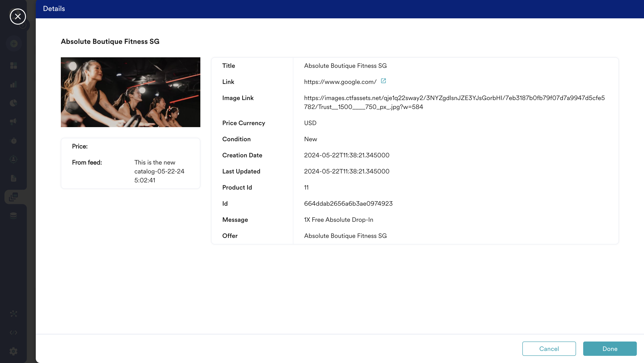Open the network integrations sidebar icon

[14, 314]
